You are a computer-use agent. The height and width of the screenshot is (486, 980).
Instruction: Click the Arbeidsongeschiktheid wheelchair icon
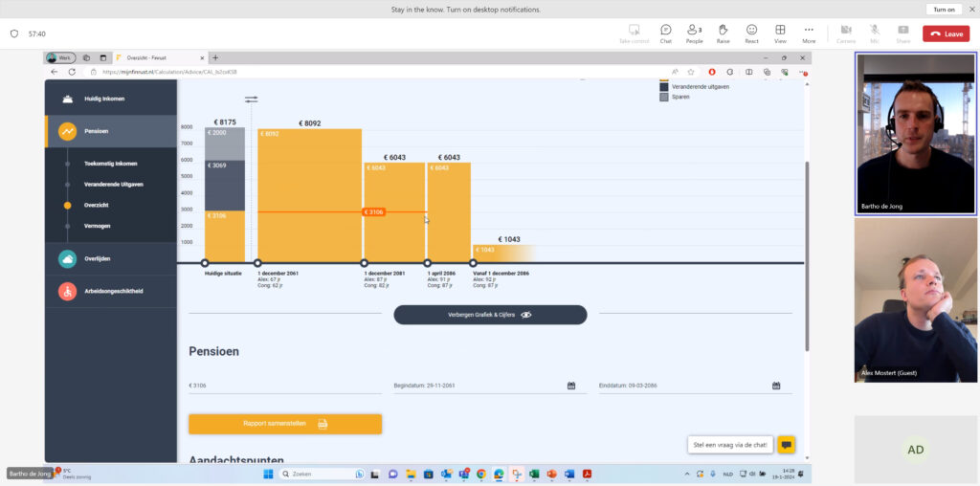[67, 291]
